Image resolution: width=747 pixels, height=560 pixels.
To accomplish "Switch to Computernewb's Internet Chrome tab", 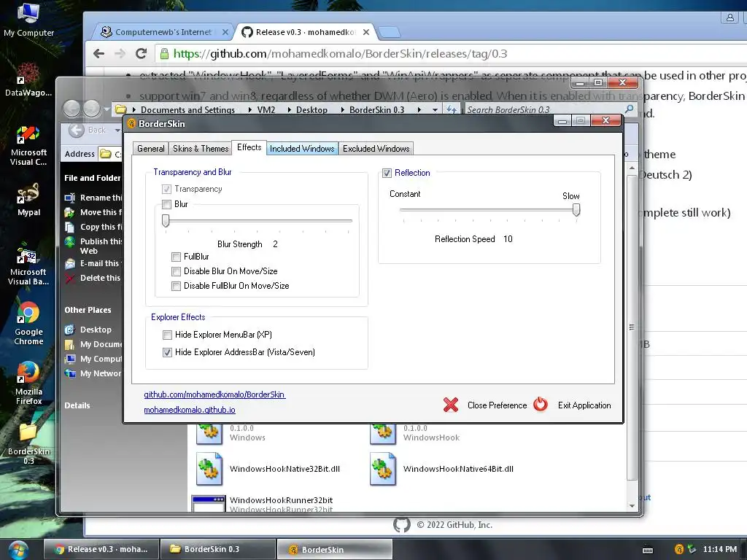I will click(x=163, y=32).
